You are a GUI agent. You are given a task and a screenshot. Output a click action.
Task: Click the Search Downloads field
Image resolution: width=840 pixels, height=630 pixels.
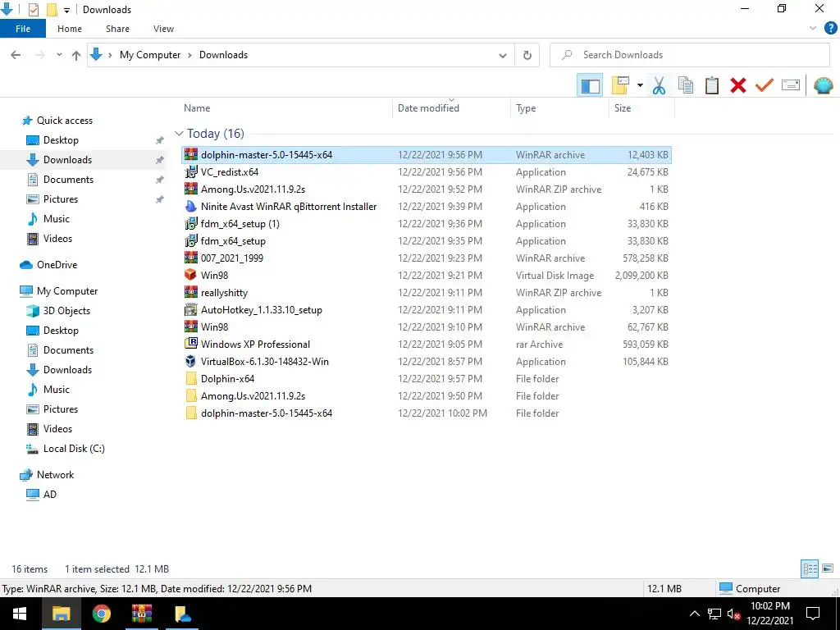(689, 55)
